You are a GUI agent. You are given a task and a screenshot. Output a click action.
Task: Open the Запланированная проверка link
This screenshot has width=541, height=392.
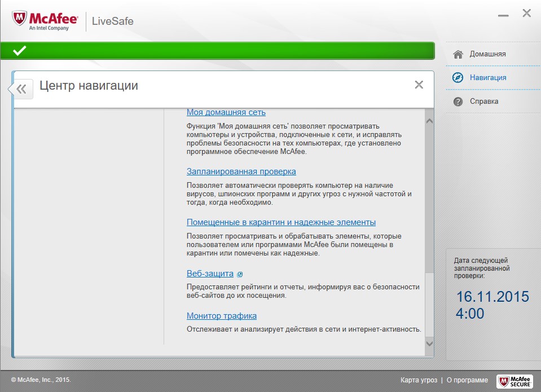(241, 171)
